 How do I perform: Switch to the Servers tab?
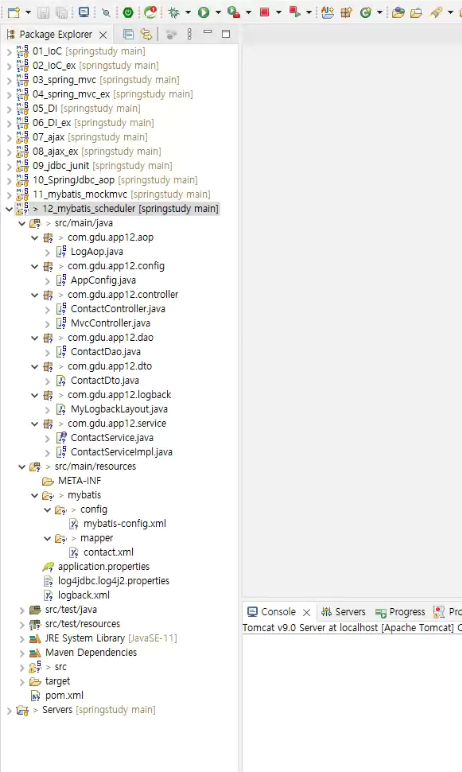click(343, 611)
